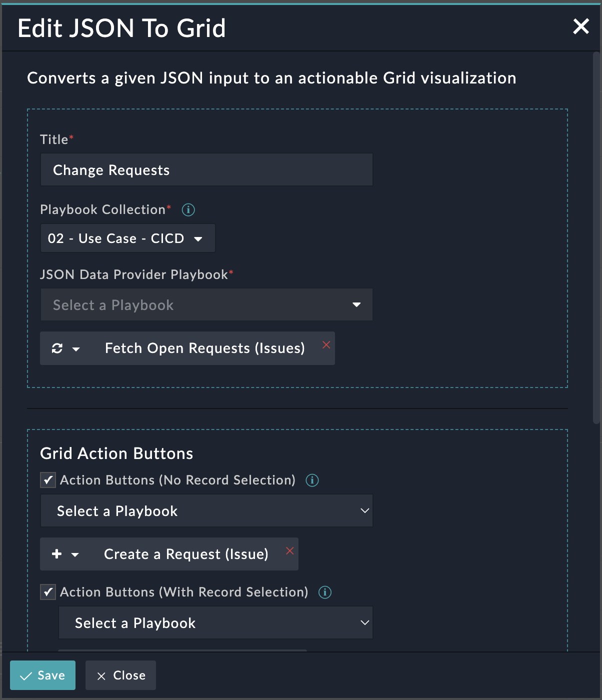This screenshot has height=700, width=602.
Task: Show info for With Record Selection buttons
Action: (x=325, y=592)
